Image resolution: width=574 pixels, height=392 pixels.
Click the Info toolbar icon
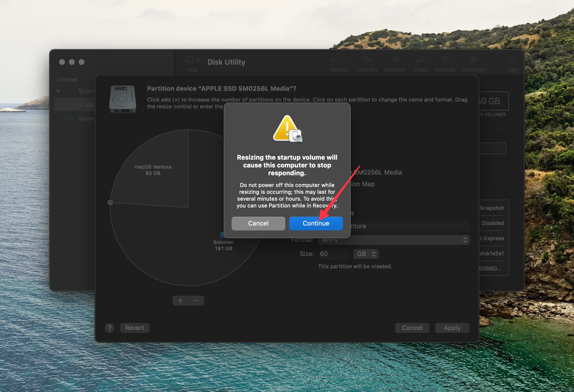pyautogui.click(x=512, y=60)
